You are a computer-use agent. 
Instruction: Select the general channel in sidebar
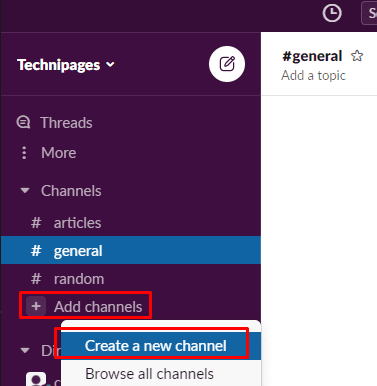[131, 250]
